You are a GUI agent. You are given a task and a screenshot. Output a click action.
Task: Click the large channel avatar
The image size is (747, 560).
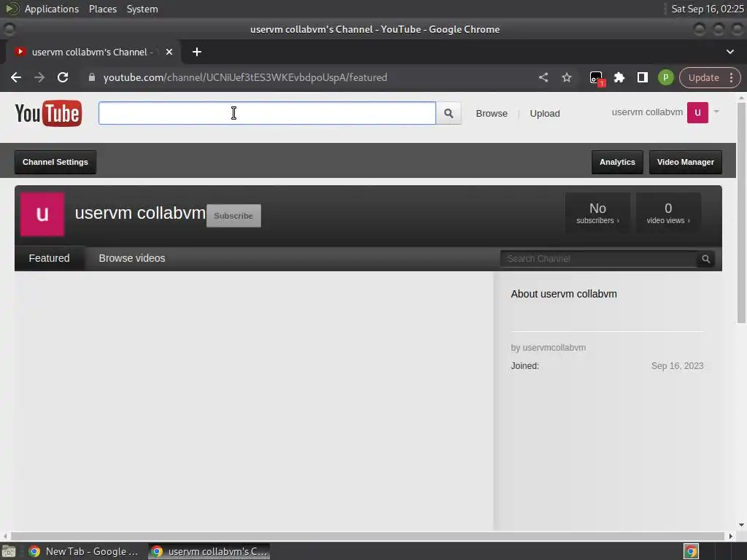(42, 214)
